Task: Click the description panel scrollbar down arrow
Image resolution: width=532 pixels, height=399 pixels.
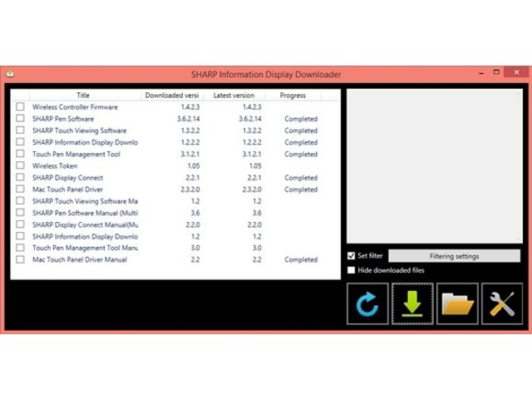Action: [x=519, y=239]
